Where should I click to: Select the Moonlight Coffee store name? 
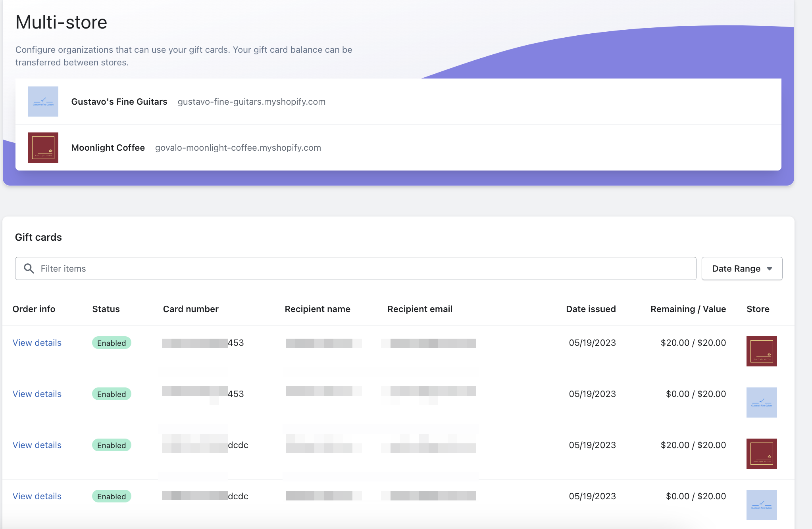108,148
